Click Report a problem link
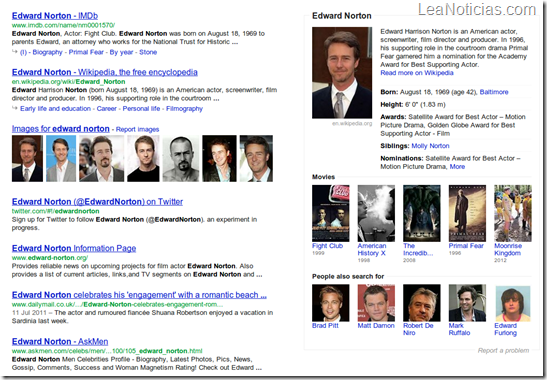Image resolution: width=547 pixels, height=380 pixels. point(503,351)
